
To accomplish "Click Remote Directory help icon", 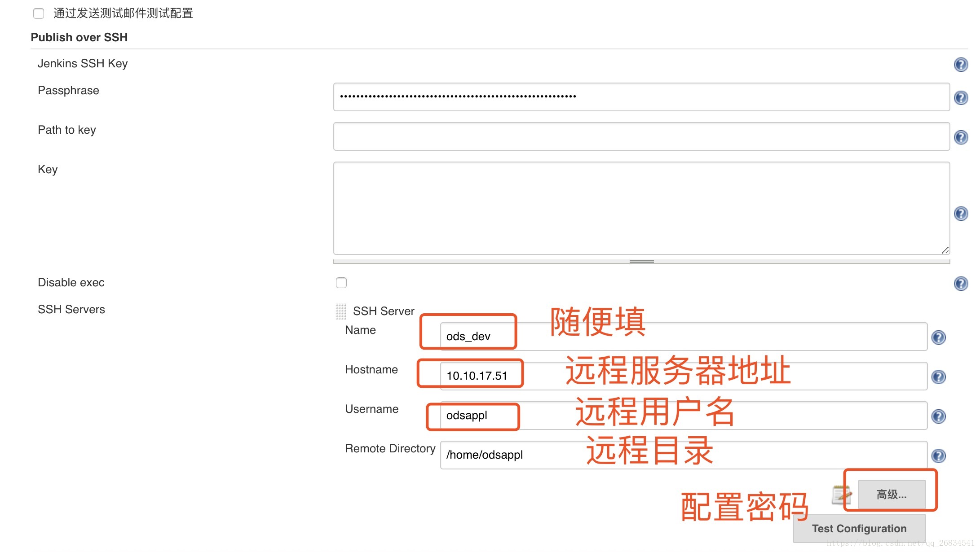I will pos(938,456).
